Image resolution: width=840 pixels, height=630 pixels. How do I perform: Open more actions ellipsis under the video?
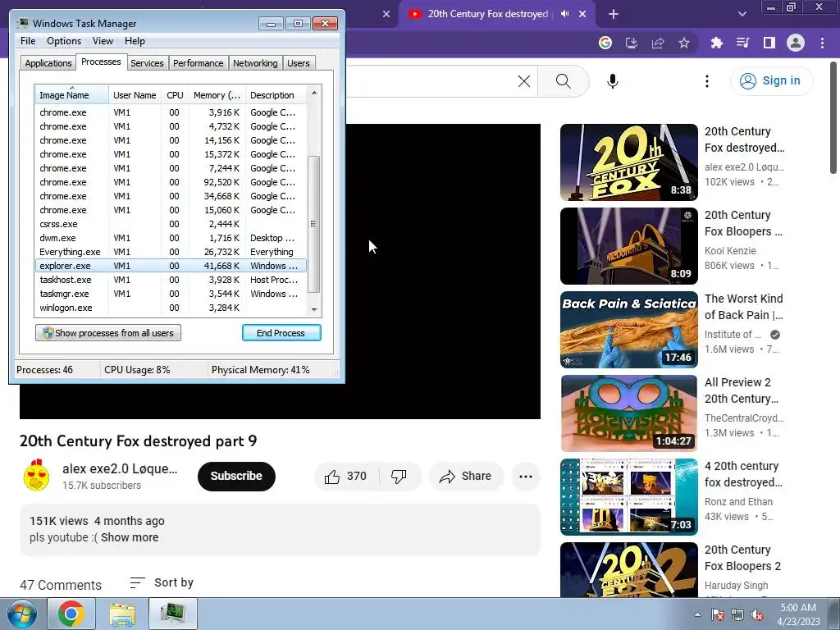point(526,477)
